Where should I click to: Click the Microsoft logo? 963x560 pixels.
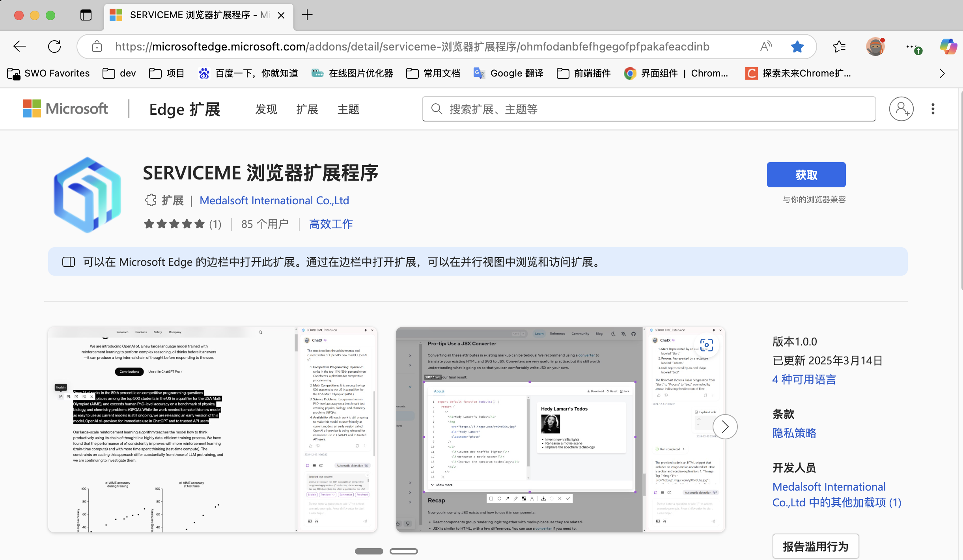(65, 109)
